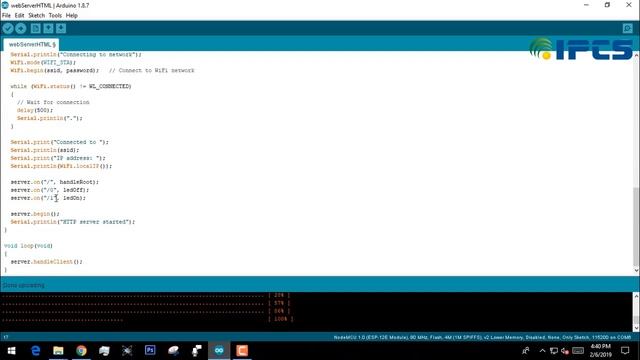Click the 100% upload progress console line
This screenshot has height=360, width=640.
click(x=147, y=319)
